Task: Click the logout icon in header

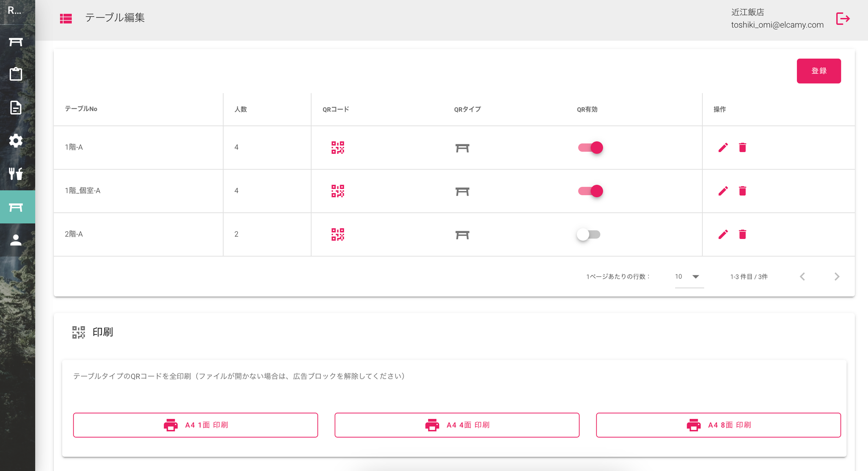Action: point(843,19)
